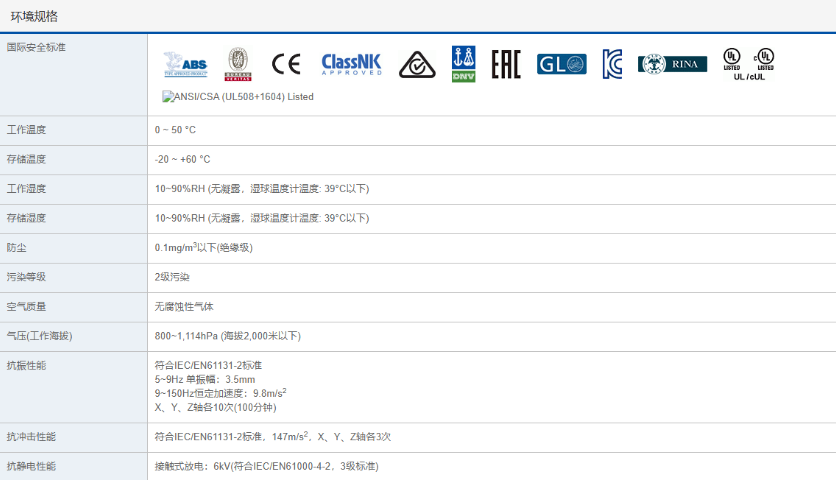Click the 接触式放电: 6kV value
This screenshot has width=836, height=480.
click(x=267, y=466)
